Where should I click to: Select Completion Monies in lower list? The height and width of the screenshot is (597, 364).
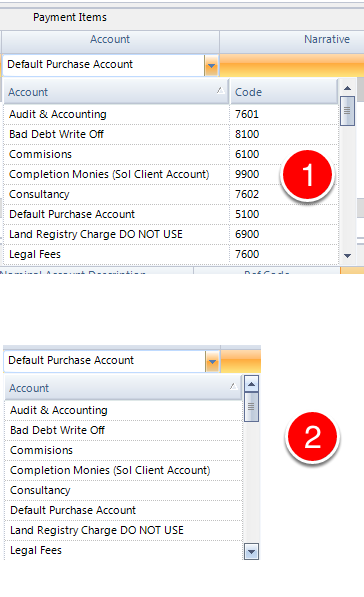123,470
